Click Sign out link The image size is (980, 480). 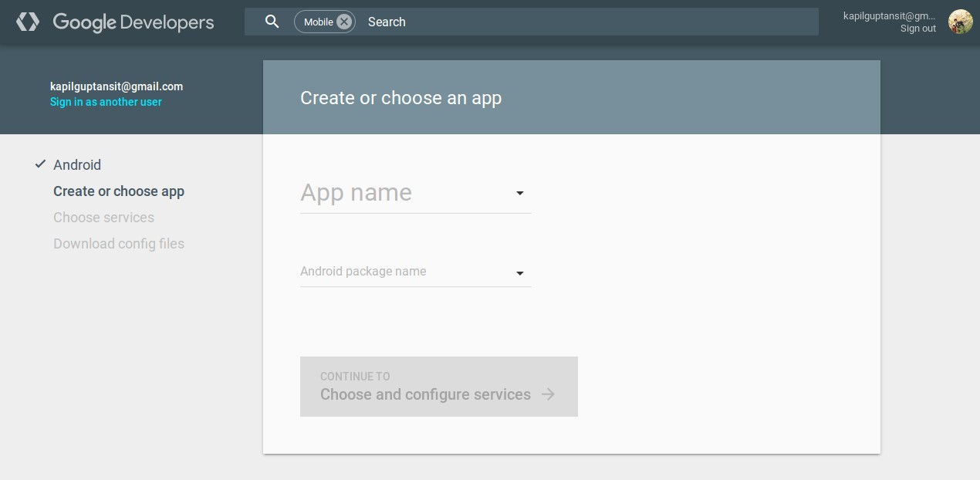(918, 29)
